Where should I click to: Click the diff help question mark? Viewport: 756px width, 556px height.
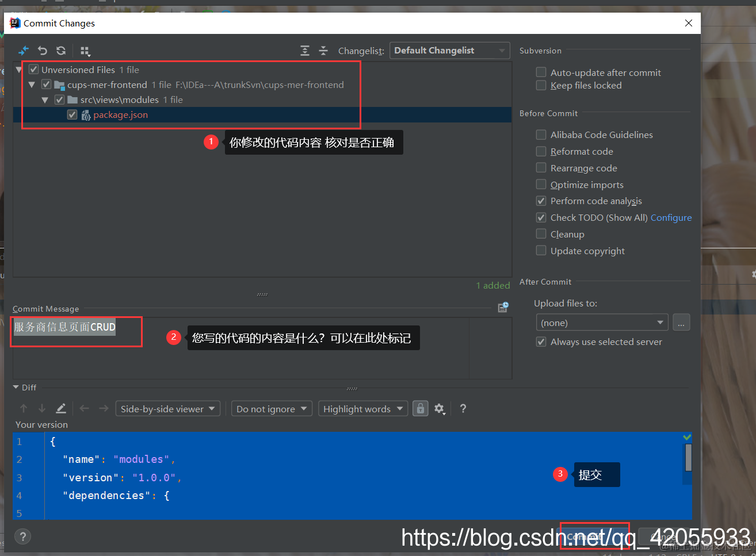(x=463, y=408)
